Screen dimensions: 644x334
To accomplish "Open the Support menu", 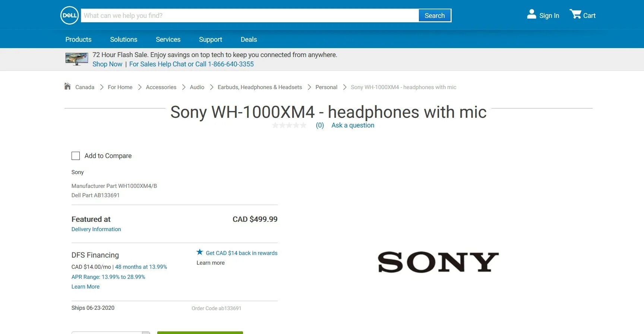I will [211, 40].
